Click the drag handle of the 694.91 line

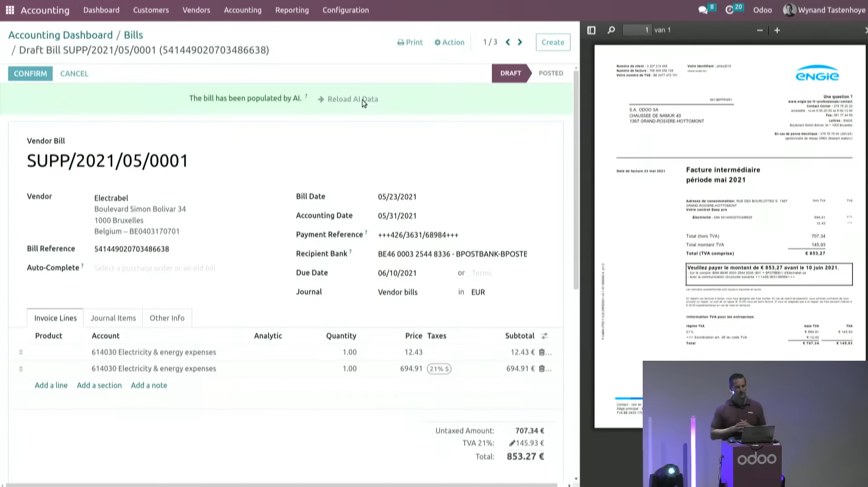click(x=21, y=368)
